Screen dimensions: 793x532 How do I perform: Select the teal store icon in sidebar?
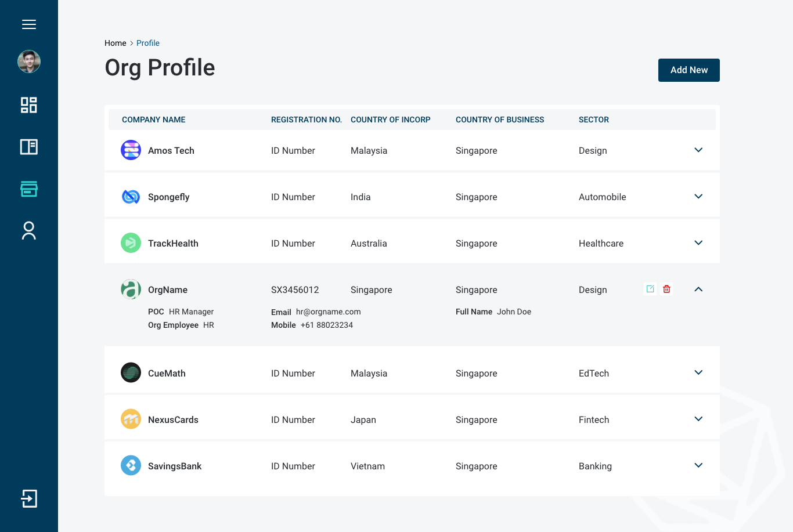coord(29,189)
